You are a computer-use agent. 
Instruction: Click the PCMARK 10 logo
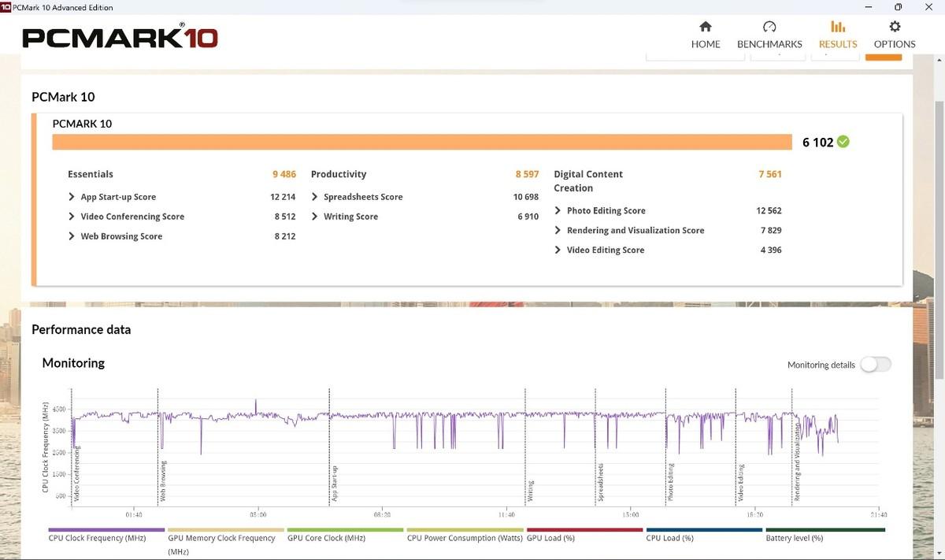[120, 37]
